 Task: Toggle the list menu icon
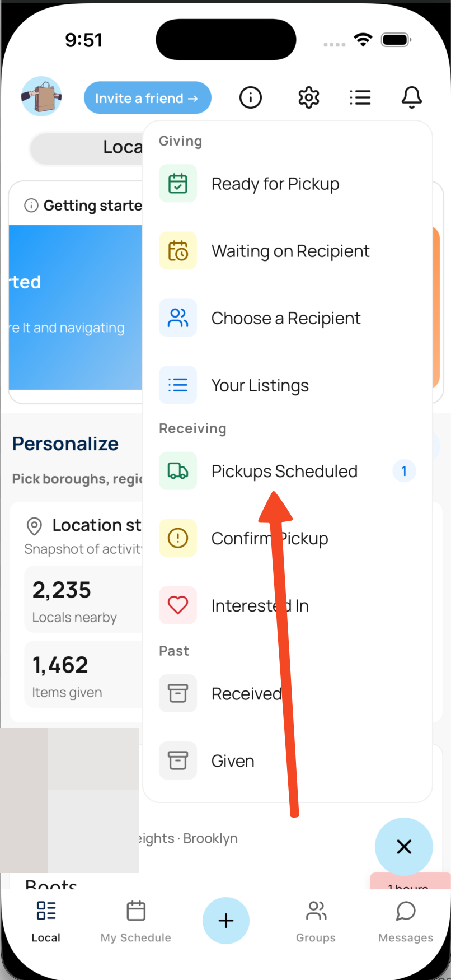click(360, 98)
